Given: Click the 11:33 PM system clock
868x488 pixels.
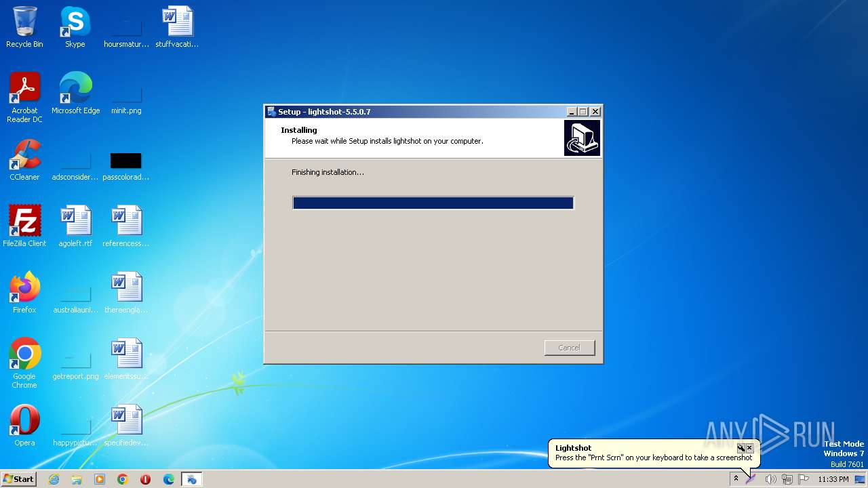Looking at the screenshot, I should 833,479.
